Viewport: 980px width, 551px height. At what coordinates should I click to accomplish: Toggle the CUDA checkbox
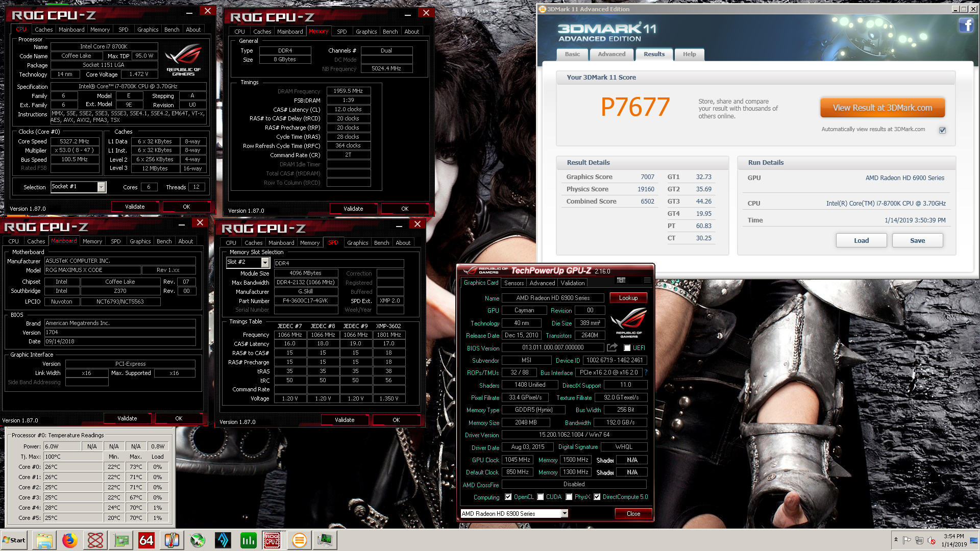click(541, 497)
